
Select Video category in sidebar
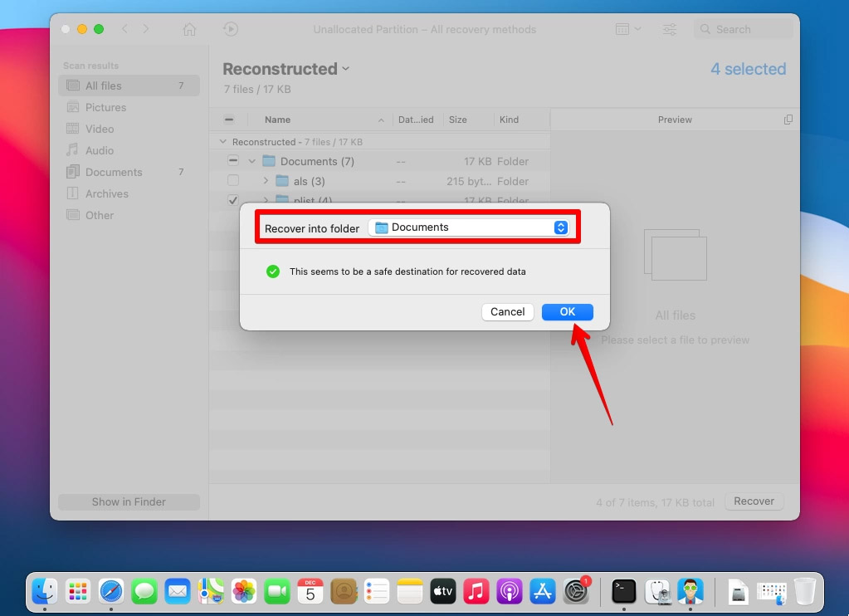tap(129, 129)
